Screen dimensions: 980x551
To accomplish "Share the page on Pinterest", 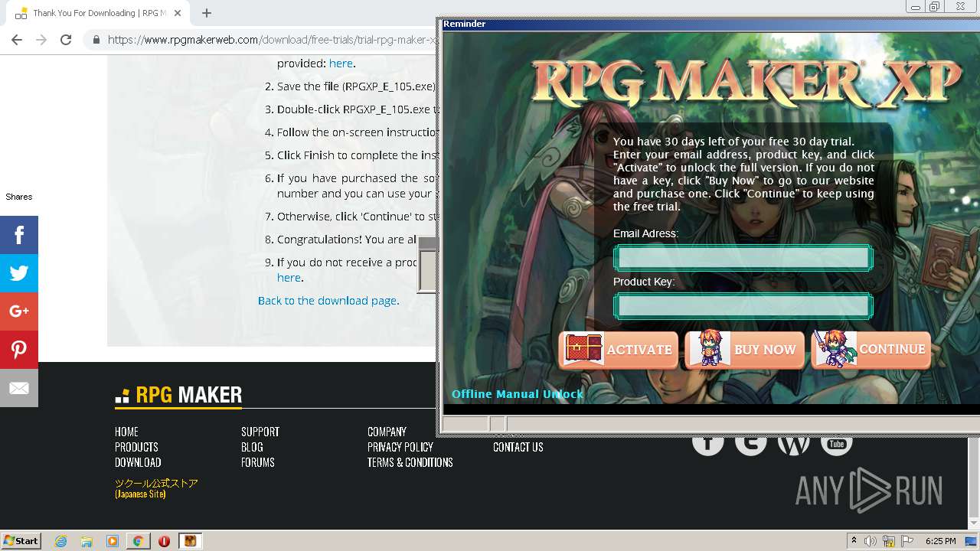I will tap(19, 350).
